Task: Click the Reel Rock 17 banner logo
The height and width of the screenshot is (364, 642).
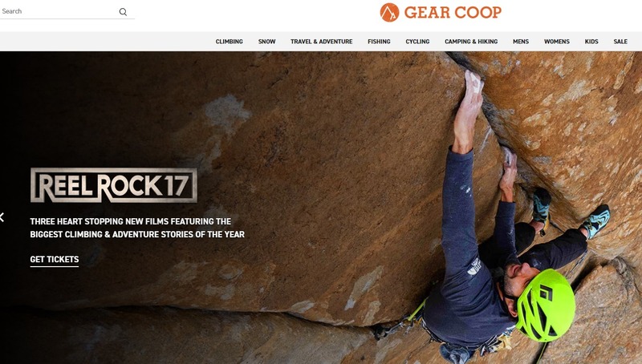Action: pos(114,185)
